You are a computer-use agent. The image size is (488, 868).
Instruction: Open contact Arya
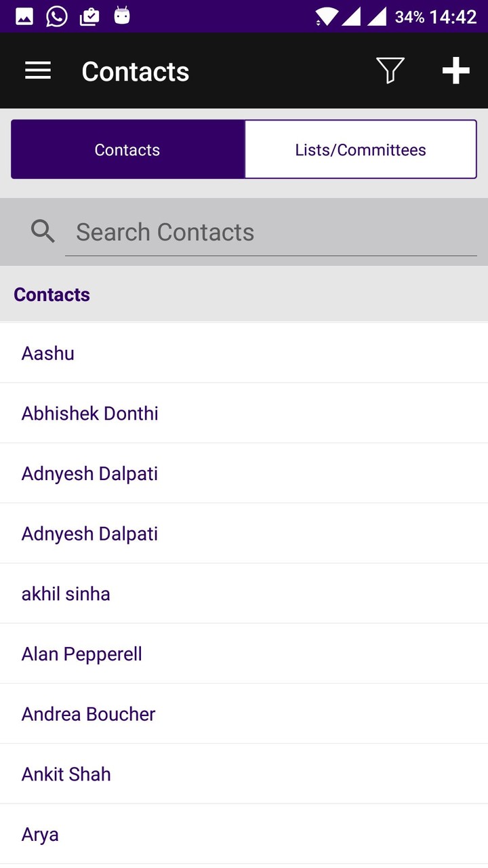[244, 834]
